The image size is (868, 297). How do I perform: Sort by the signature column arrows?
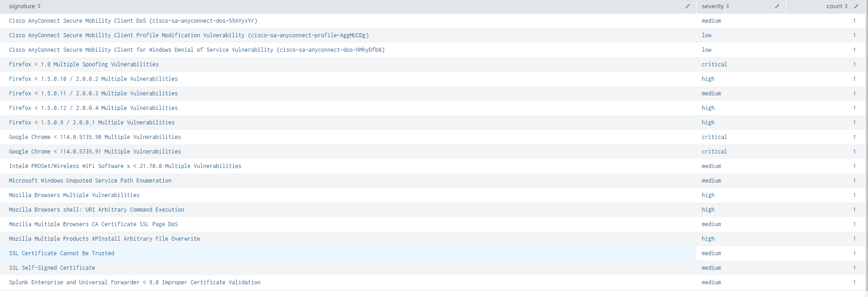39,6
